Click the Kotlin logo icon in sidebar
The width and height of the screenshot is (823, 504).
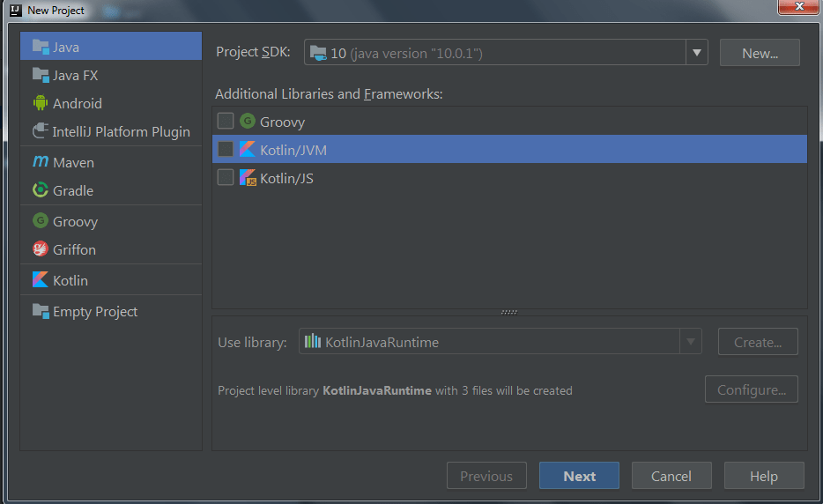point(41,279)
